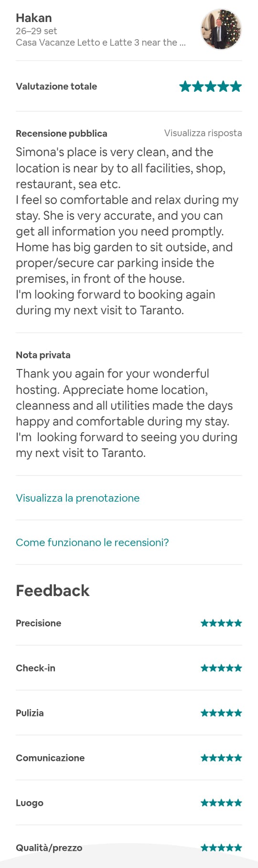Open Visualizza risposta link
The height and width of the screenshot is (868, 258).
tap(203, 133)
